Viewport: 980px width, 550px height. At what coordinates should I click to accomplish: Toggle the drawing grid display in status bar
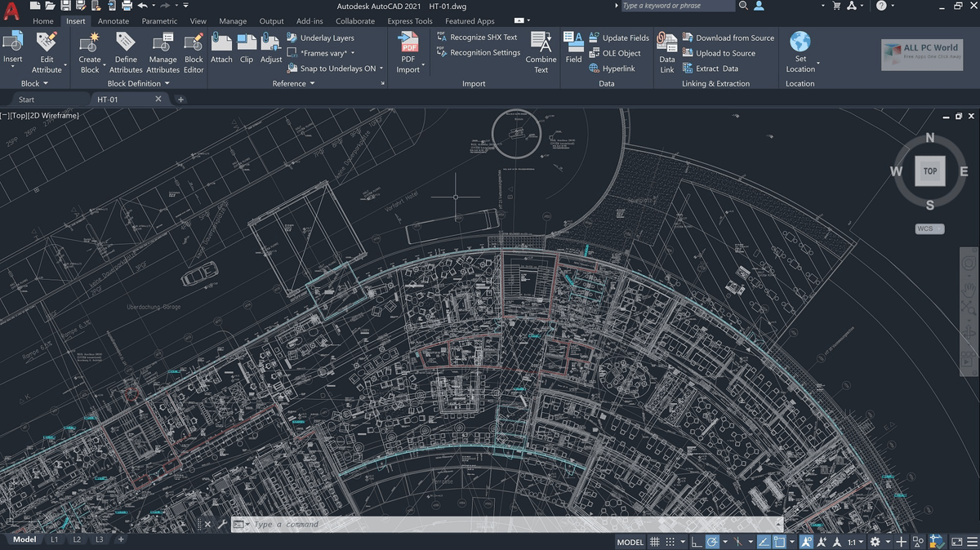click(653, 542)
